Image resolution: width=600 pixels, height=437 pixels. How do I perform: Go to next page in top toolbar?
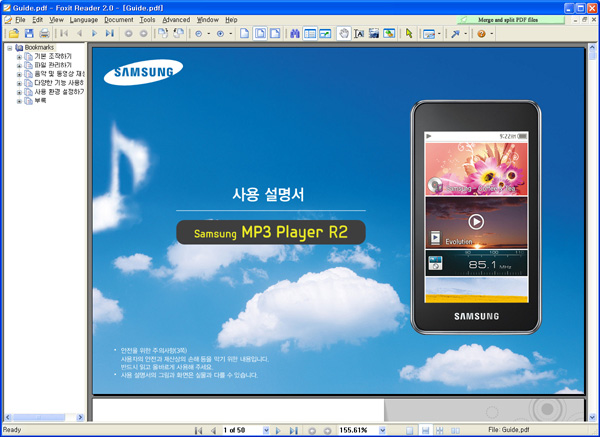94,34
